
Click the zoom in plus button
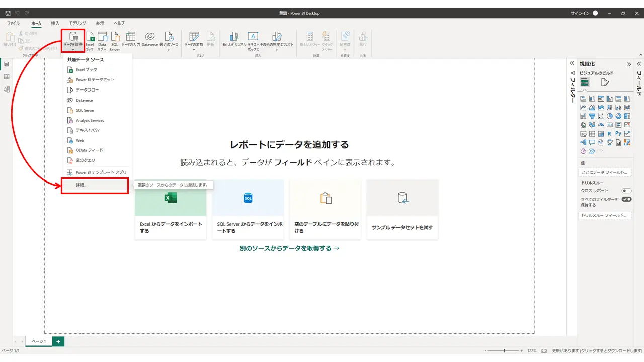click(522, 350)
